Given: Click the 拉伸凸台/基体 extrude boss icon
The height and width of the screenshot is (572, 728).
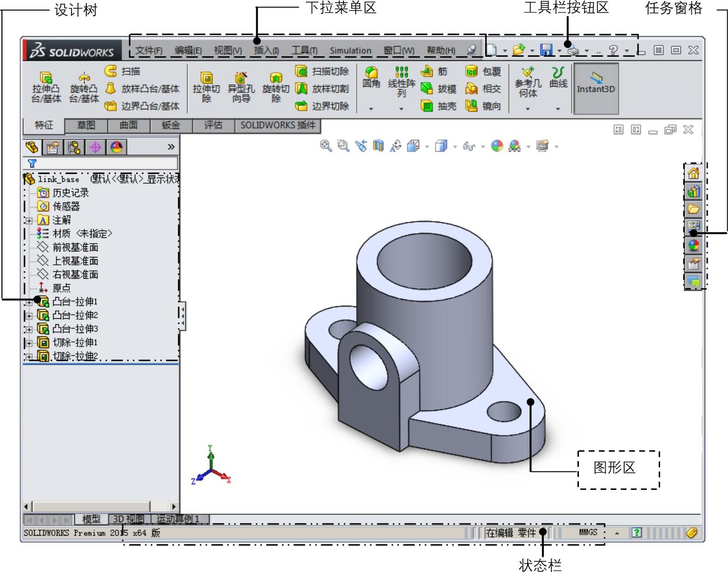Looking at the screenshot, I should [x=46, y=78].
